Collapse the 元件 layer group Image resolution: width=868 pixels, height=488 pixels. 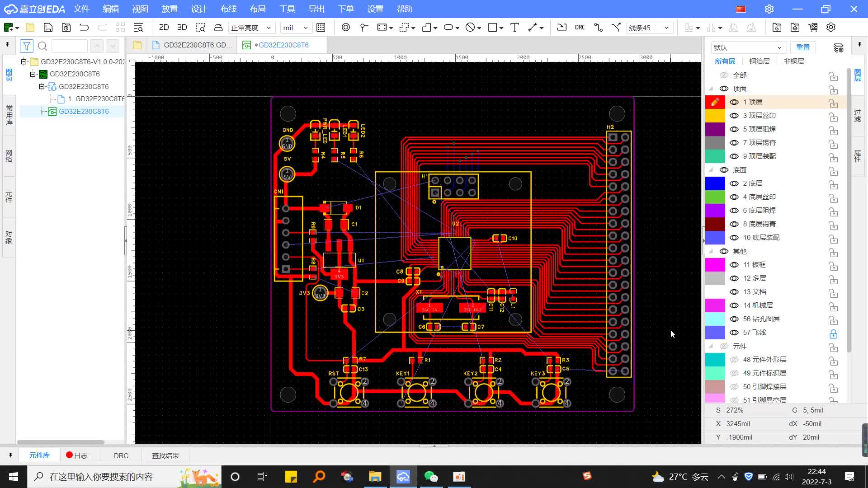pos(711,347)
